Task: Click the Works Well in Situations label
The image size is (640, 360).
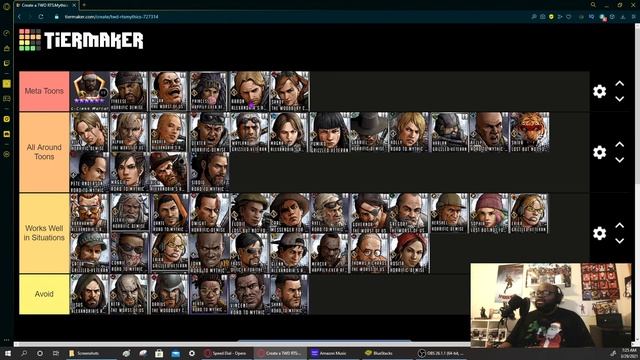Action: (44, 233)
